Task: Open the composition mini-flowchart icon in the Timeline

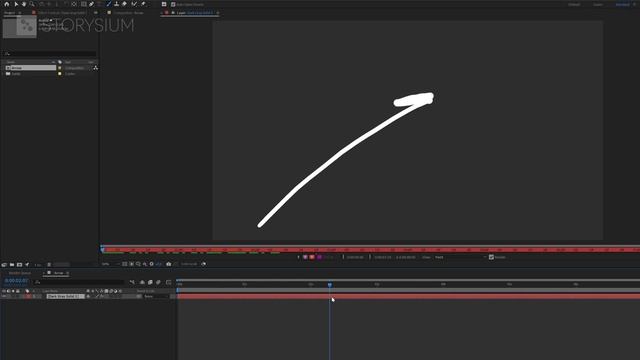Action: [x=132, y=282]
